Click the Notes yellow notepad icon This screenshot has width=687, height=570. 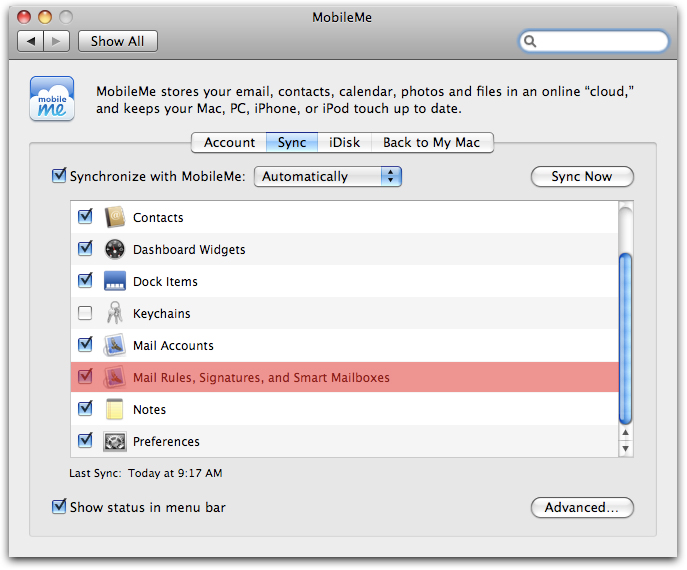114,409
